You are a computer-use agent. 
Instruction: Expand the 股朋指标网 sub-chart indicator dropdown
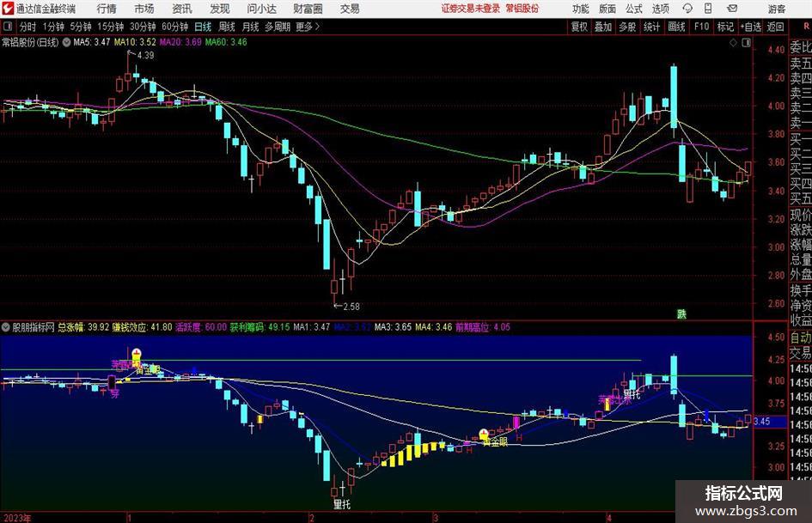6,327
